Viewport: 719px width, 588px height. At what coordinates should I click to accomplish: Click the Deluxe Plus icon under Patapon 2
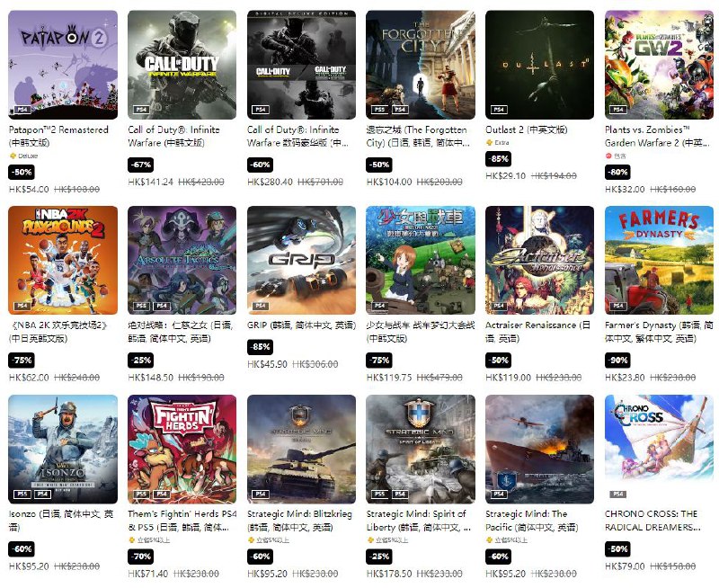coord(13,156)
